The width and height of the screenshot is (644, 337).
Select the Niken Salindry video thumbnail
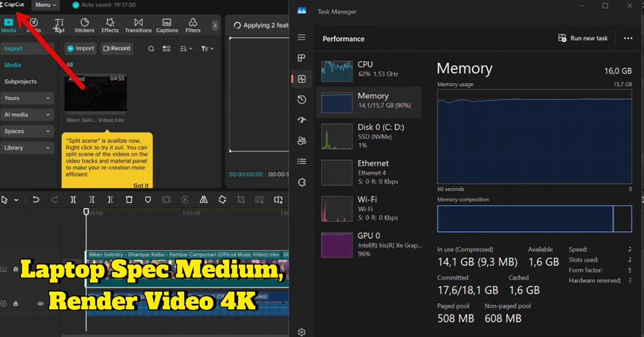96,93
